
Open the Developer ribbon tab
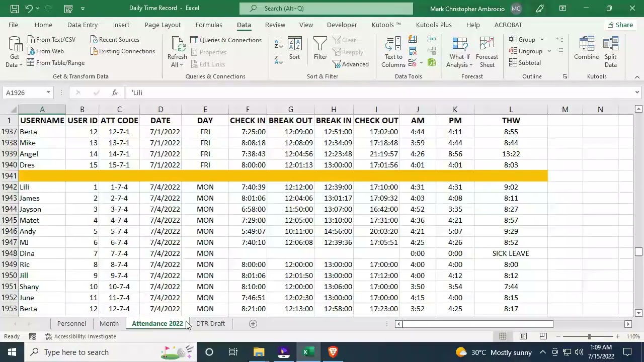pos(342,25)
